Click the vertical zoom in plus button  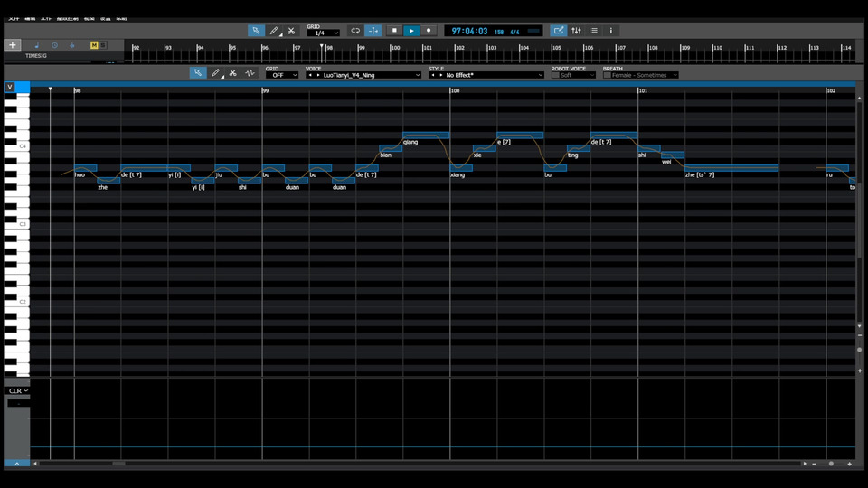[x=860, y=371]
